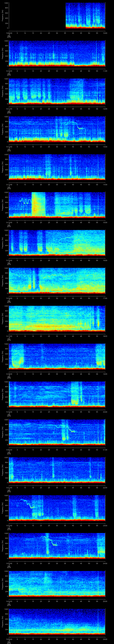Select the spectrogram panel starting at 5:16:00
Screen dimensions: 114x644
click(57, 280)
